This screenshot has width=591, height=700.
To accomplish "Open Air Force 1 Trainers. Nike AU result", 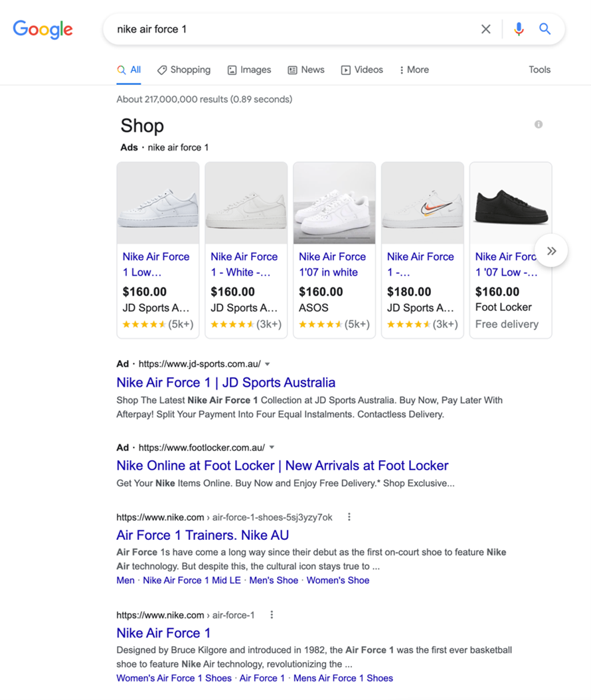I will [x=203, y=535].
